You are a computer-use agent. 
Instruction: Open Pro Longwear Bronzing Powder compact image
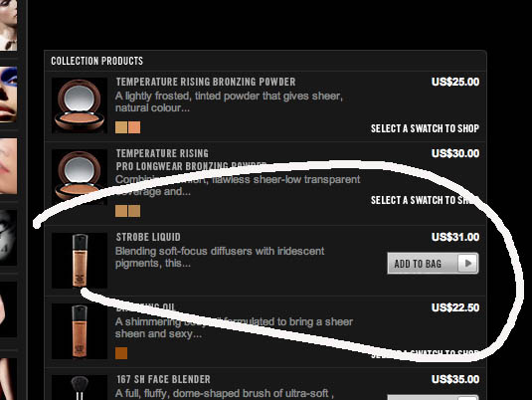pos(80,176)
